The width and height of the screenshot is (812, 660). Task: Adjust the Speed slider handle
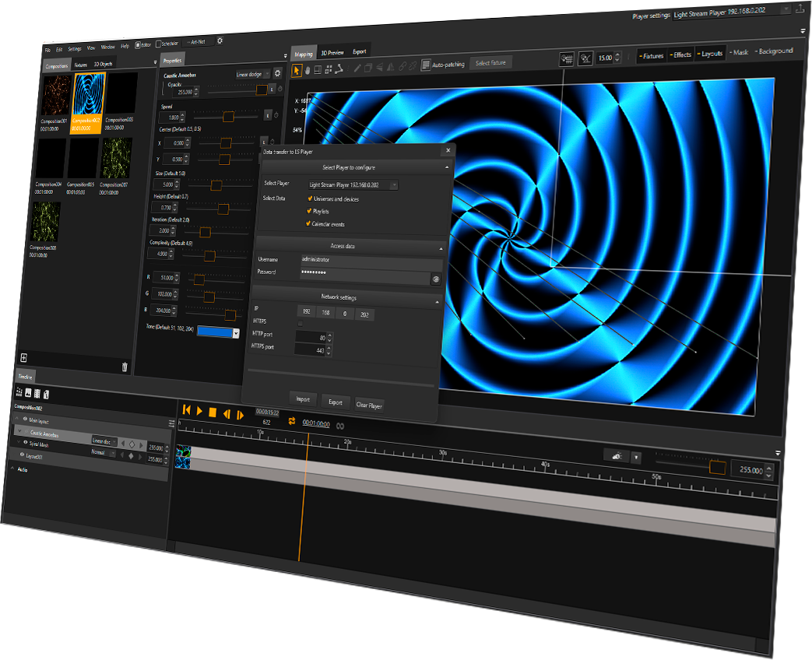tap(228, 117)
